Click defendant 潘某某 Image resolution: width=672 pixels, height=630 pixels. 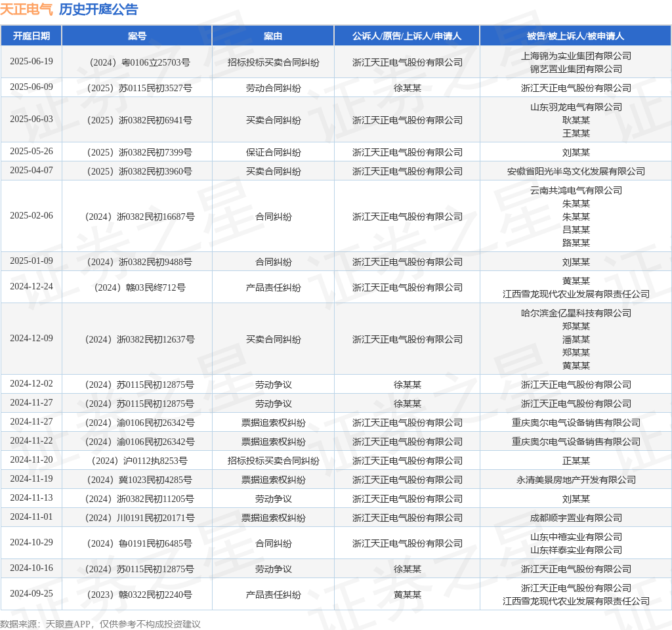coord(576,339)
